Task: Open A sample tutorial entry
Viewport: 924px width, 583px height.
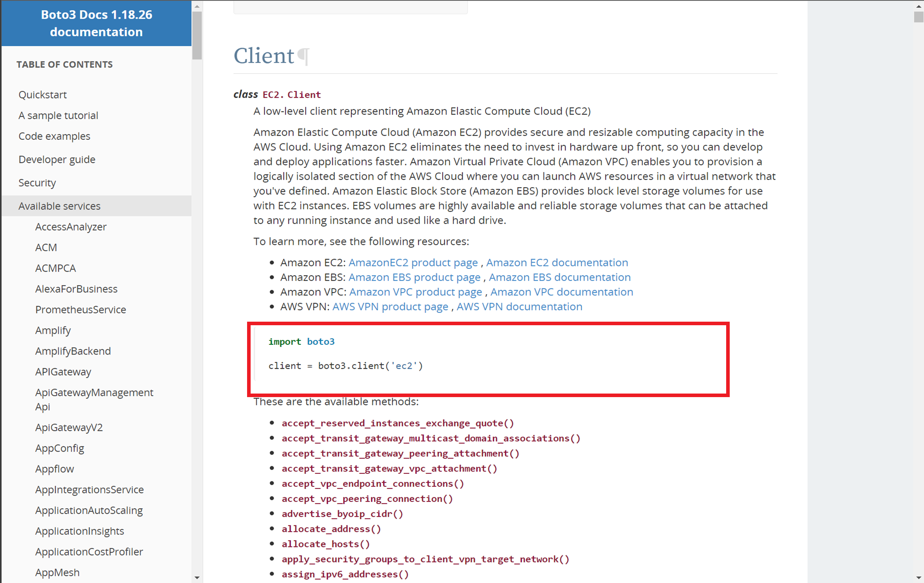Action: [58, 115]
